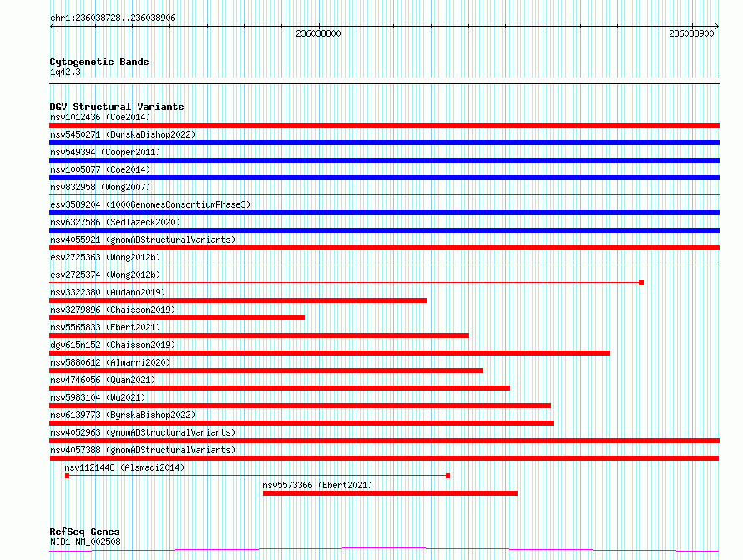Screen dimensions: 743x560
Task: Click esv3589204 (1000GenomesConsortiumPhase3) label
Action: (150, 204)
